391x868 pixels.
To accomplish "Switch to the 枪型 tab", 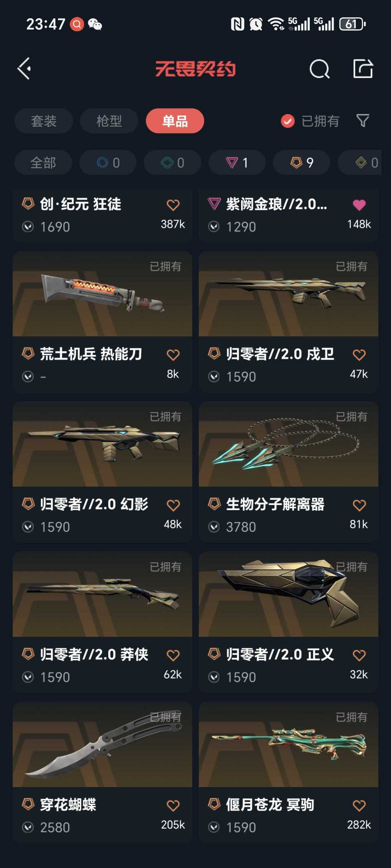I will (109, 121).
